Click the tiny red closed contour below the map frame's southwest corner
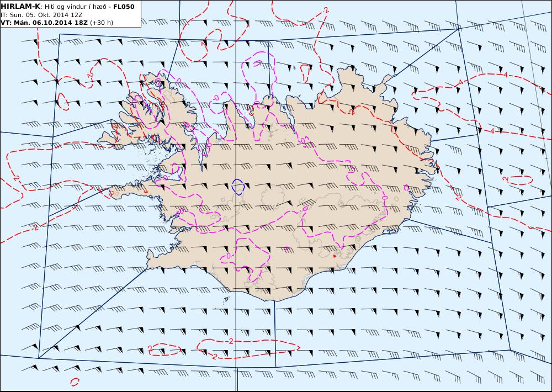This screenshot has width=552, height=392. (75, 382)
